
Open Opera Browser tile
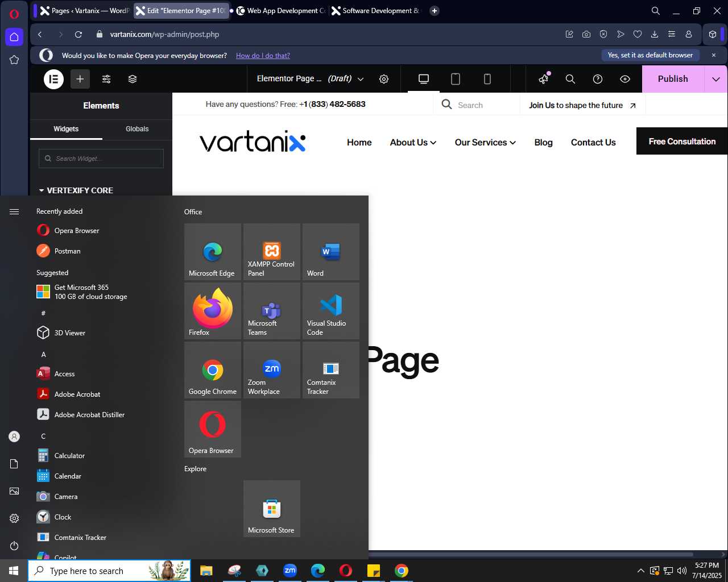click(x=213, y=429)
